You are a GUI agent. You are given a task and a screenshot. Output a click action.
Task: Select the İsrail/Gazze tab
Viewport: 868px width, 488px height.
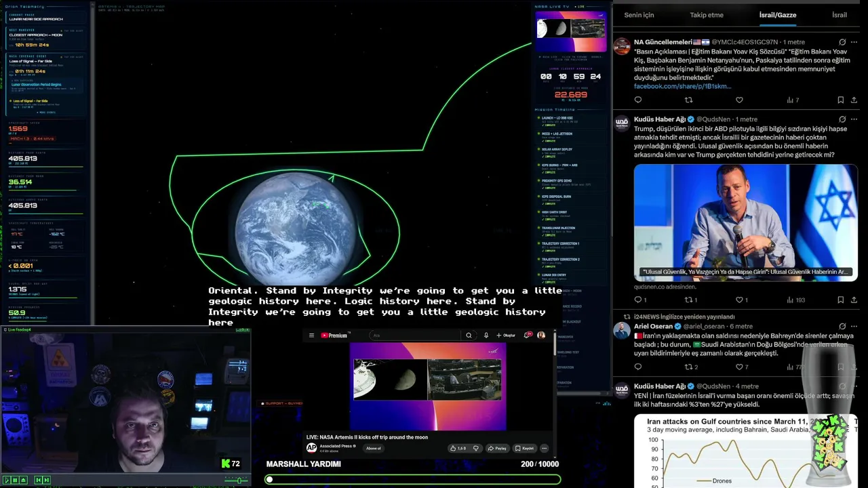[x=777, y=15]
